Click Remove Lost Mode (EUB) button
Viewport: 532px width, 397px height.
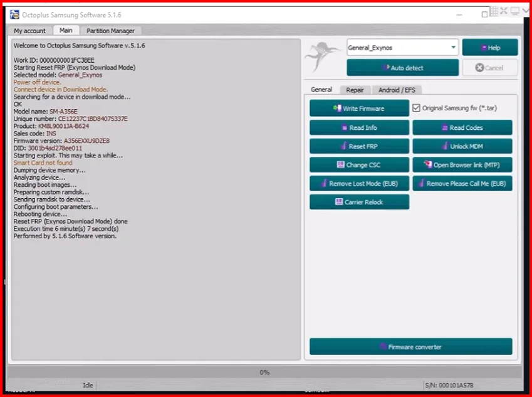359,183
